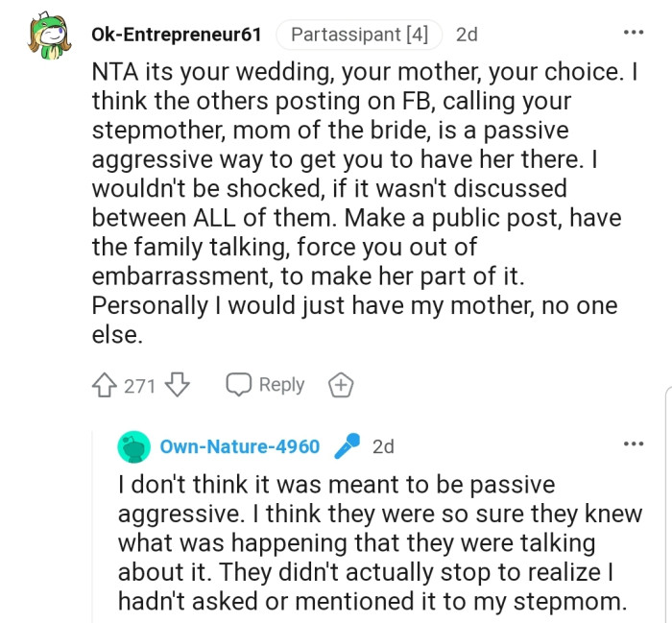Reply to Ok-Entrepreneur61's comment
Viewport: 672px width, 623px height.
click(x=265, y=385)
